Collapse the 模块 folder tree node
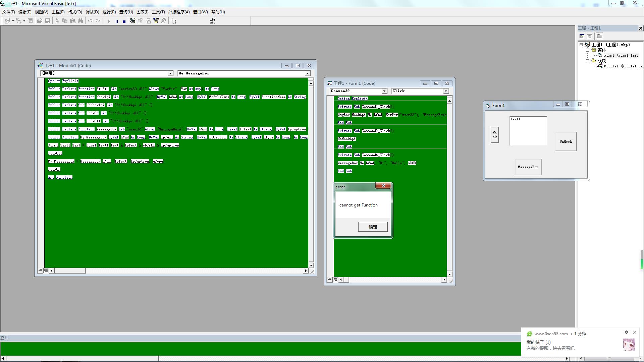Screen dimensions: 644x362 [x=588, y=61]
